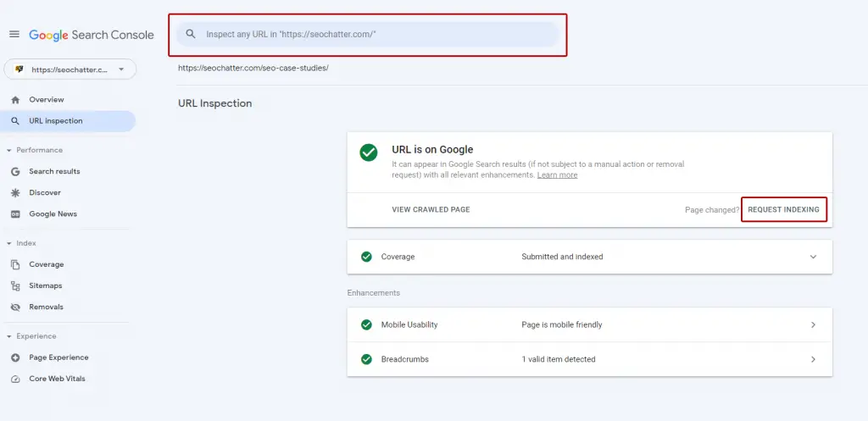This screenshot has height=421, width=868.
Task: Click the Google News icon
Action: 15,214
